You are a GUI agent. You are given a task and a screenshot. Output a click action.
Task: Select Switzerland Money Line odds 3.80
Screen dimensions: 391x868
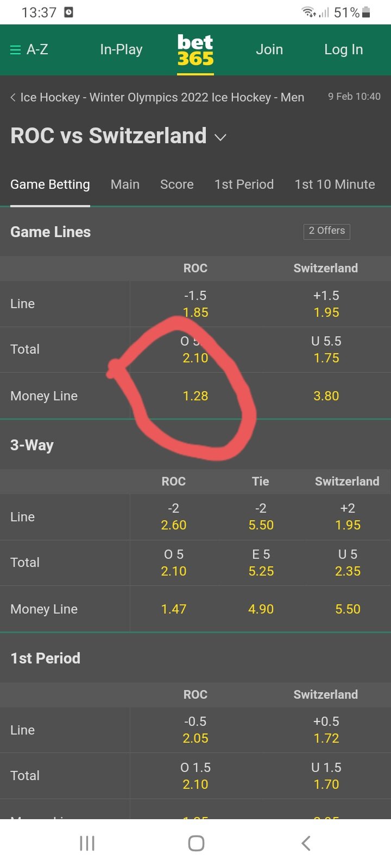click(x=326, y=396)
